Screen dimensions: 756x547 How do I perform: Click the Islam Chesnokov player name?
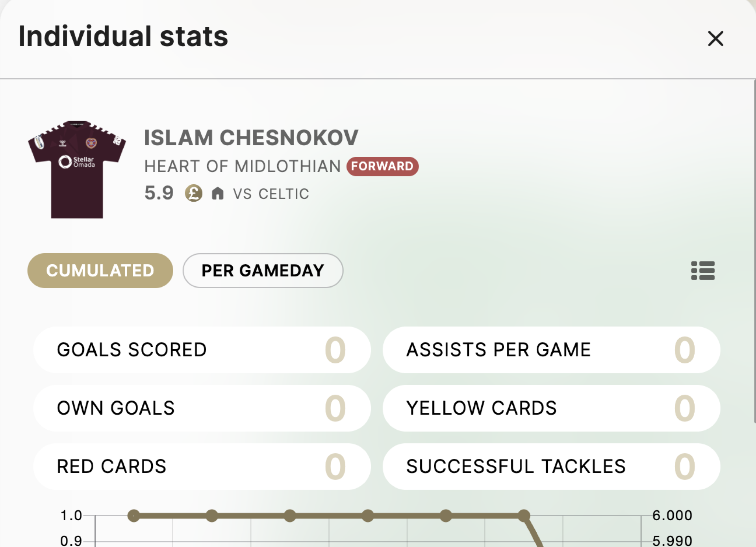pos(251,138)
